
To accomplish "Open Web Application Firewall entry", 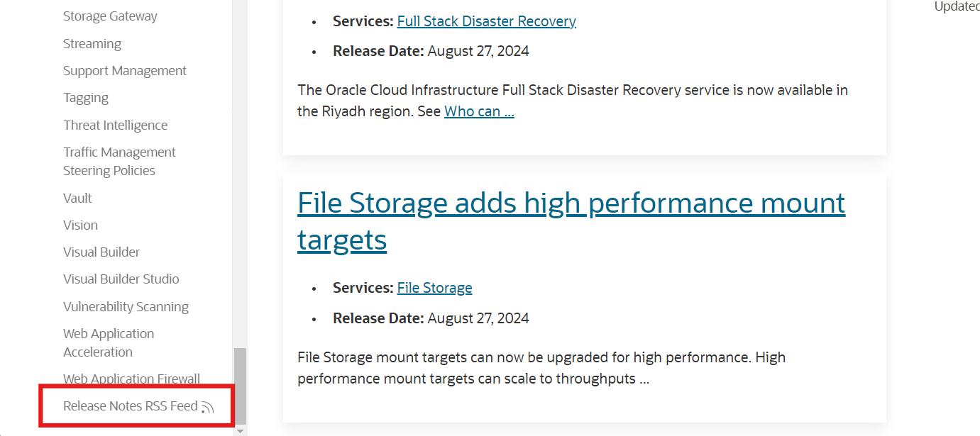I will pos(131,379).
